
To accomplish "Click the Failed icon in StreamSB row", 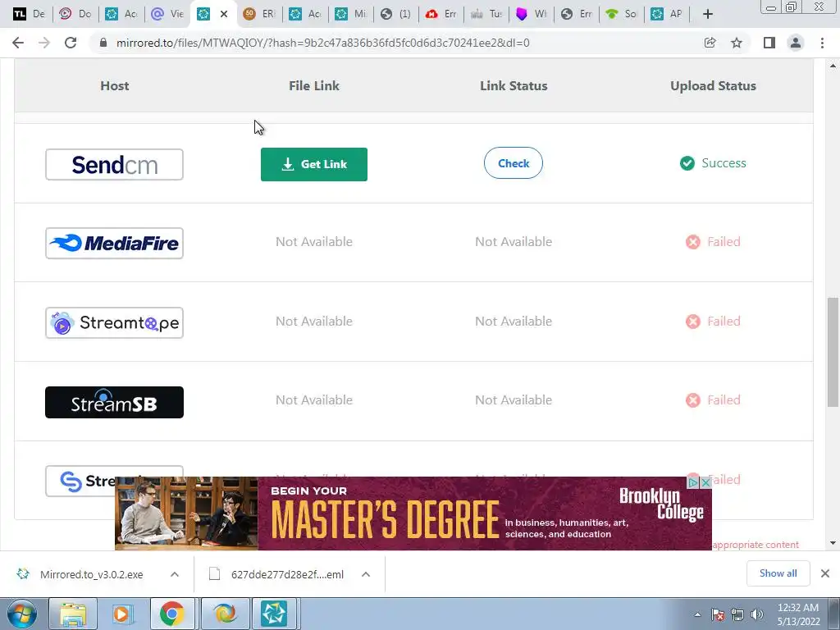I will coord(692,400).
